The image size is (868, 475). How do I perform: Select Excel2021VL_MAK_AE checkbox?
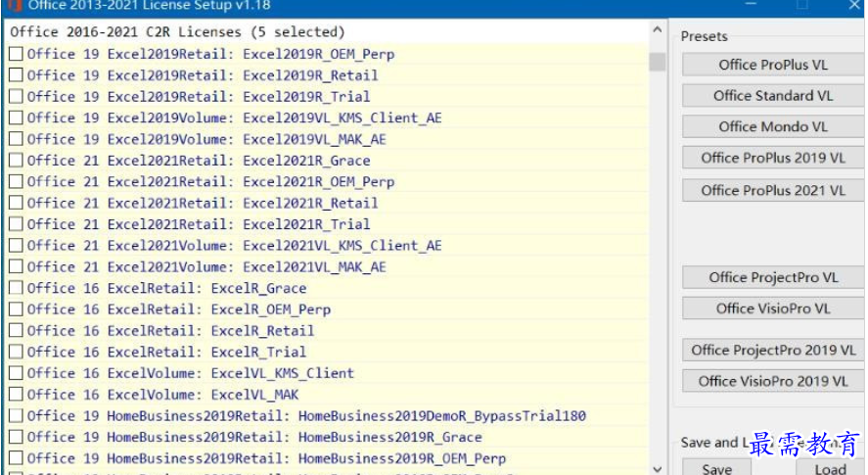click(x=16, y=266)
